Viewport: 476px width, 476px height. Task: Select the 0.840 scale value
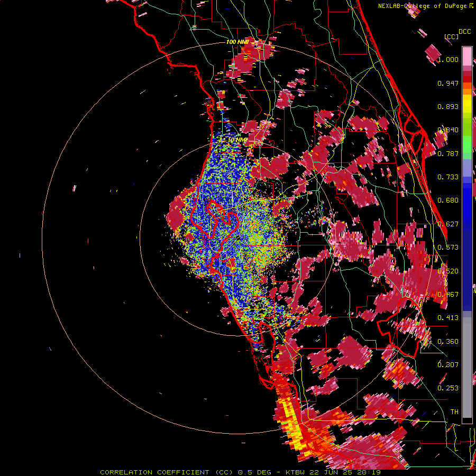click(448, 130)
